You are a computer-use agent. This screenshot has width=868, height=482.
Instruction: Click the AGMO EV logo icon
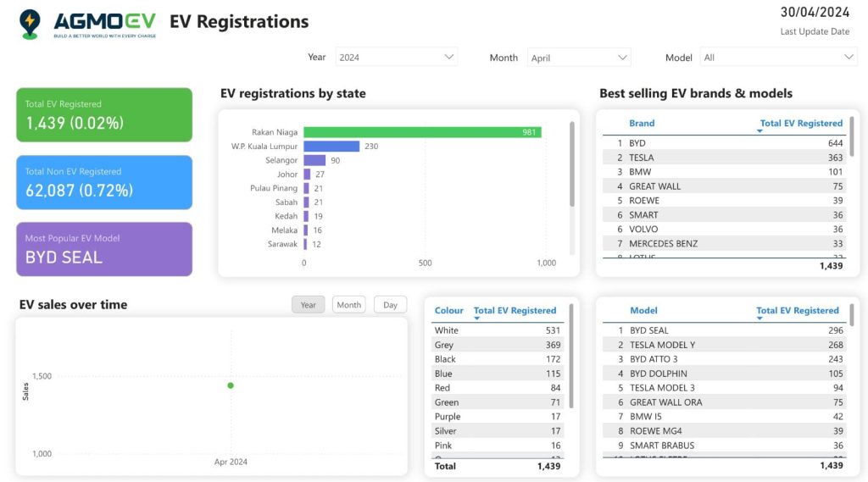click(x=31, y=24)
